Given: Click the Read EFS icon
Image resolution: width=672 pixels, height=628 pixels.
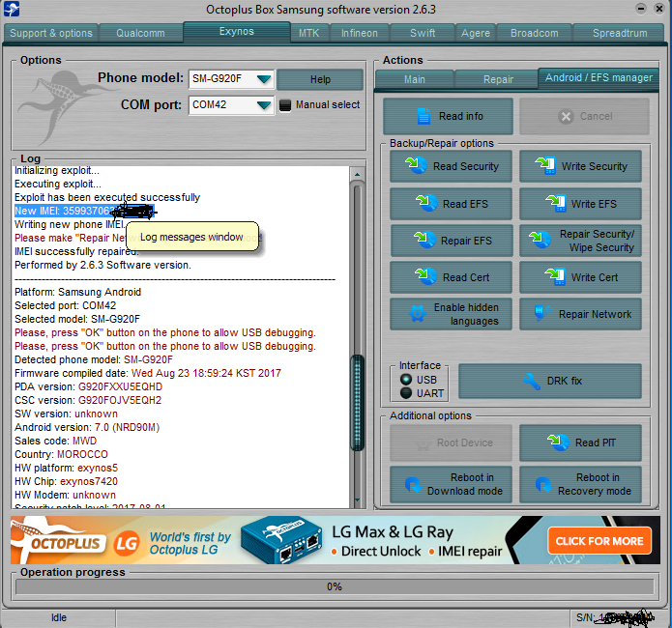Looking at the screenshot, I should [x=426, y=203].
